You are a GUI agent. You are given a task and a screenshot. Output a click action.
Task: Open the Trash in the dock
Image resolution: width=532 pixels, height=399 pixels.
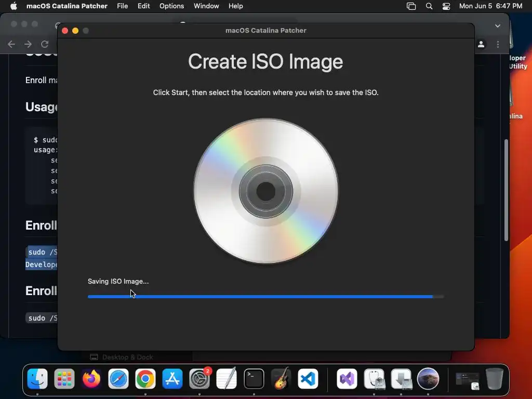[x=495, y=379]
